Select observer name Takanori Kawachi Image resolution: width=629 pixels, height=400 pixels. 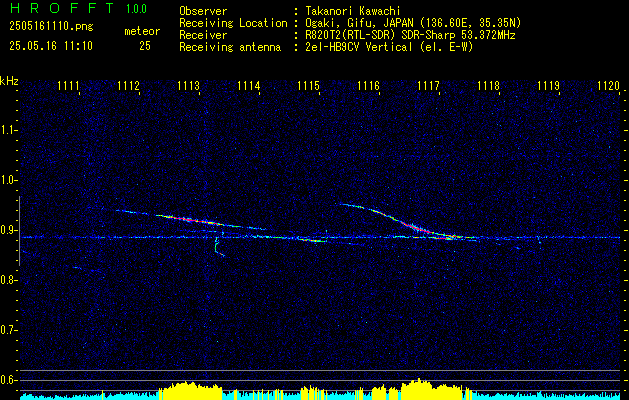click(x=353, y=11)
